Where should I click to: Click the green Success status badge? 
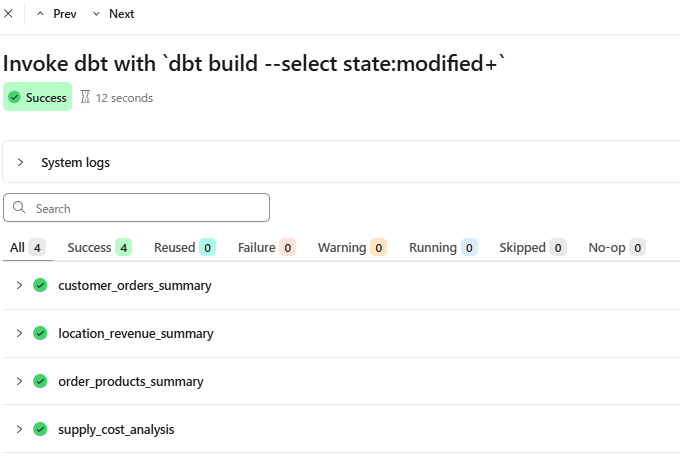[x=38, y=98]
